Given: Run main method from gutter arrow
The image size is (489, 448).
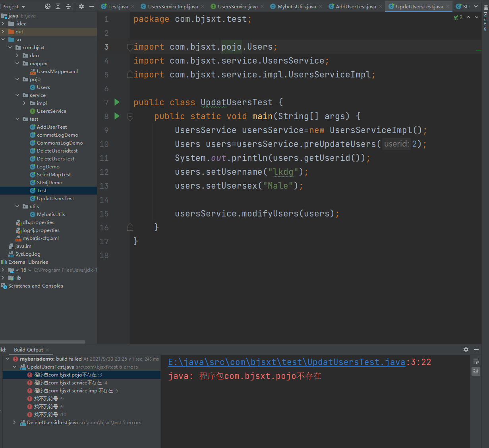Looking at the screenshot, I should (117, 116).
